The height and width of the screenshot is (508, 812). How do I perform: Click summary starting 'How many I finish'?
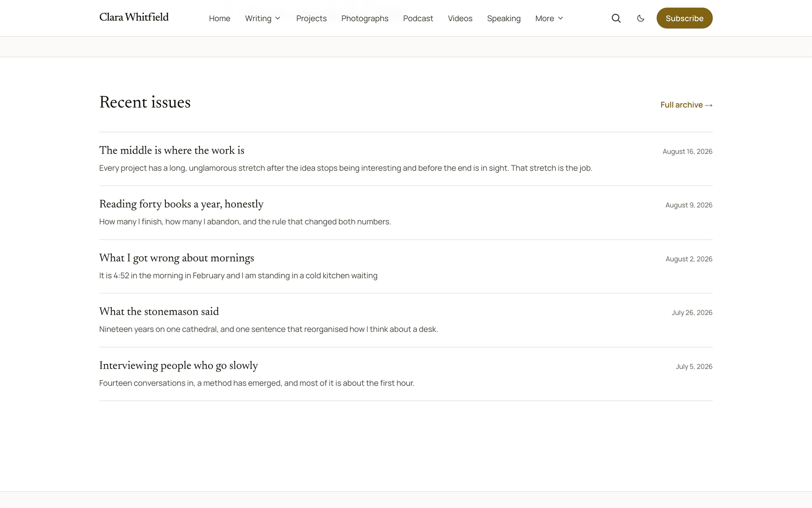click(245, 222)
